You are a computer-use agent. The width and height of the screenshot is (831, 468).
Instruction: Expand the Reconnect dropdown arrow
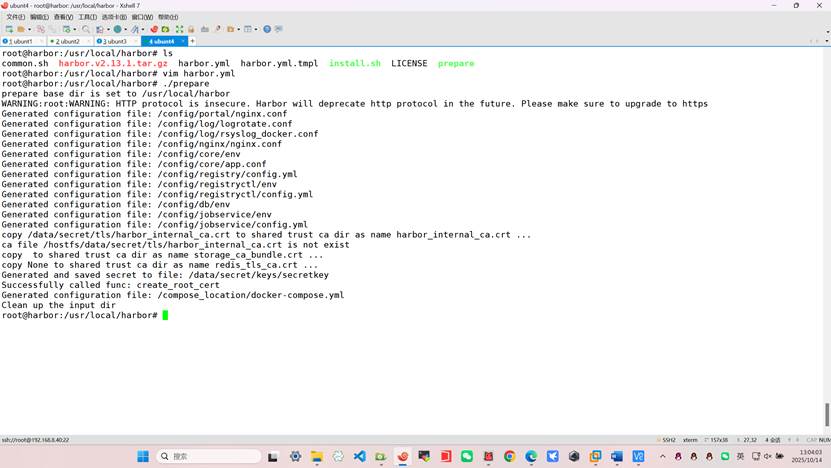tap(75, 29)
